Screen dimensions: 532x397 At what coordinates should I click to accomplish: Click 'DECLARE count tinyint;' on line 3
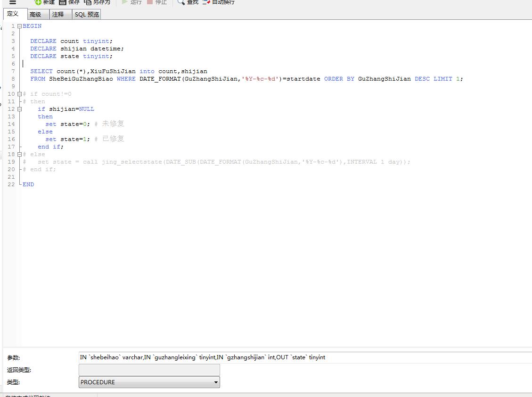71,41
